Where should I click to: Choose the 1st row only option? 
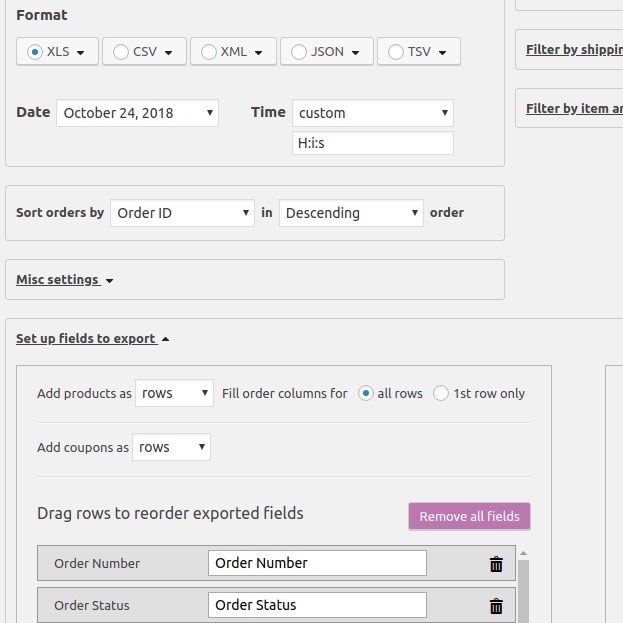[441, 393]
